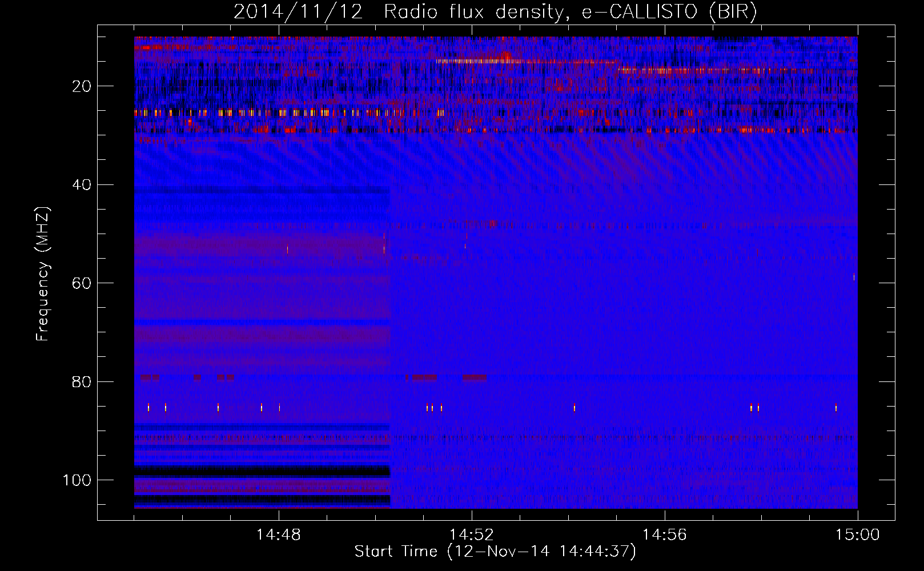Viewport: 924px width, 571px height.
Task: Click the 20 MHz frequency tick label
Action: tap(82, 86)
